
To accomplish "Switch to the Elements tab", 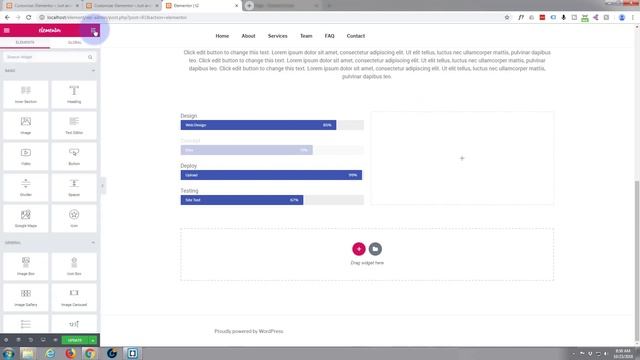I will (25, 42).
